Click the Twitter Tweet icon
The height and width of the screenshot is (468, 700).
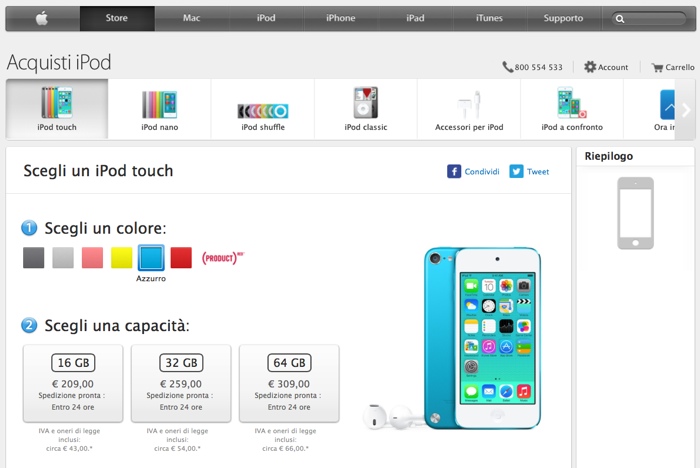point(516,171)
